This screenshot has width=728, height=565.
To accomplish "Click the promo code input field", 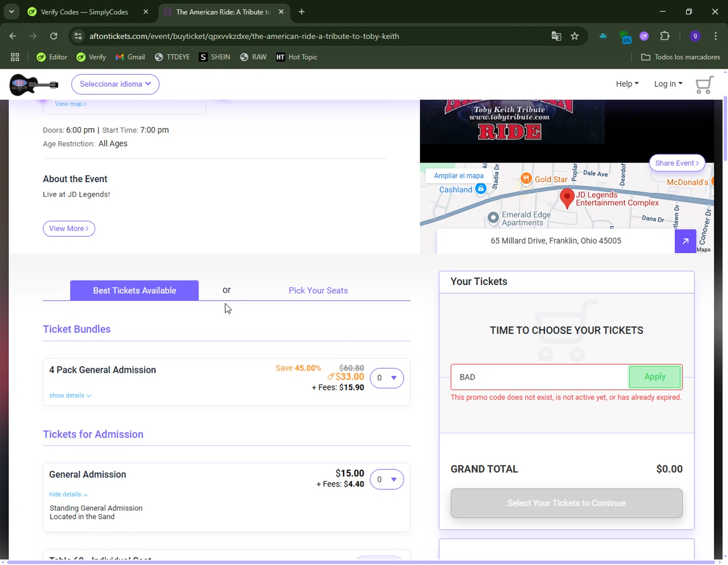I will pos(540,377).
